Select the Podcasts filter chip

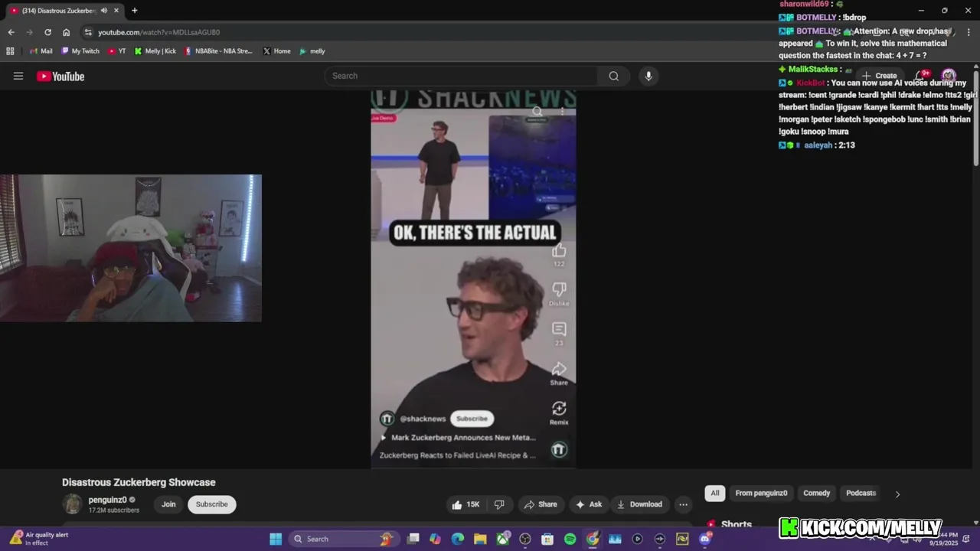861,494
